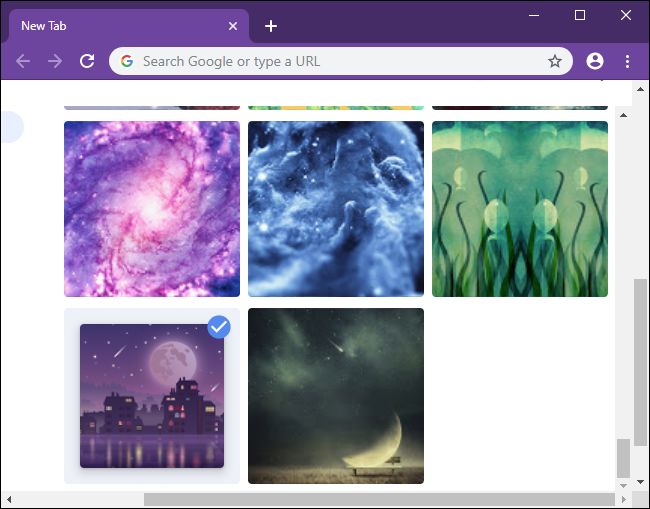This screenshot has height=509, width=650.
Task: Click the horizontal scrollbar left arrow
Action: tap(9, 500)
